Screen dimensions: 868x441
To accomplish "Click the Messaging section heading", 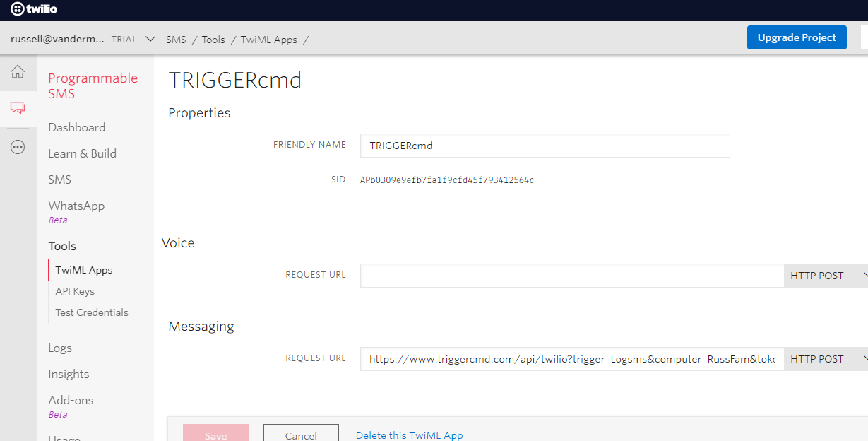I will pos(201,327).
